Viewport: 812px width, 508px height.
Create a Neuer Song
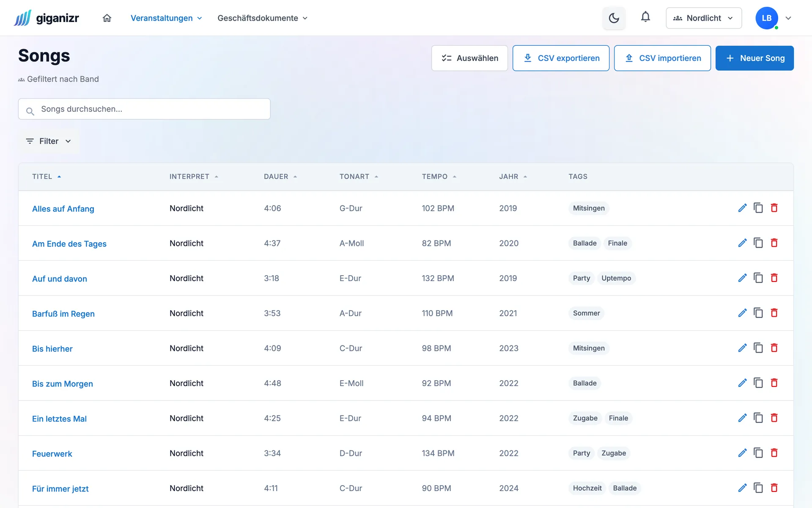click(x=754, y=58)
